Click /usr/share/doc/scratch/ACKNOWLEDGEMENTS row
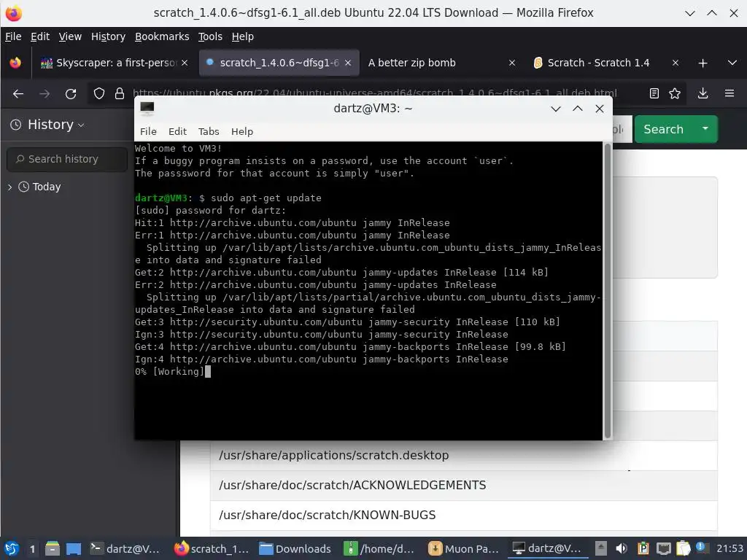 click(463, 485)
